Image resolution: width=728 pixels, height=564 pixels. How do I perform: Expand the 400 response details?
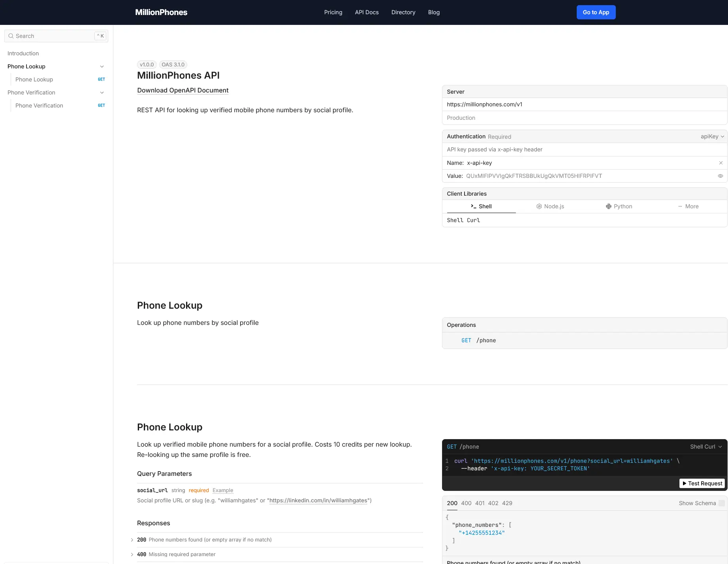pos(132,555)
